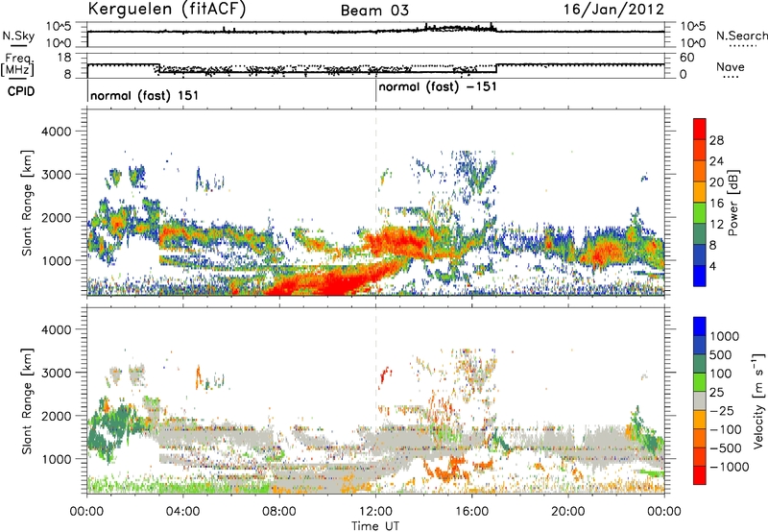
Task: Click 'Slant Range [km]' label of power panel
Action: click(27, 203)
